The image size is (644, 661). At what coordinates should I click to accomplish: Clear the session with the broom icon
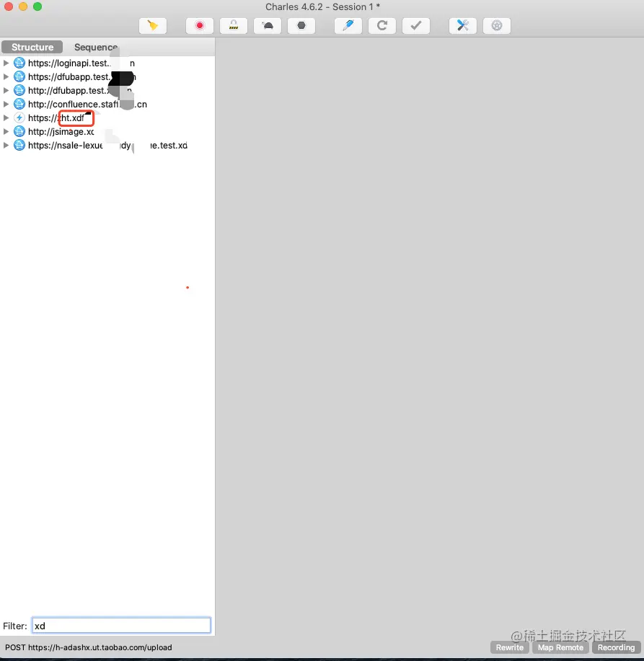(x=153, y=26)
